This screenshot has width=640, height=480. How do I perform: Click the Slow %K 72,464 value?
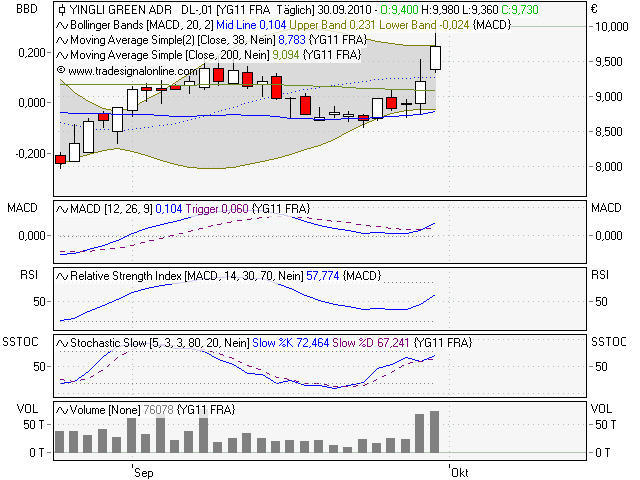point(291,343)
